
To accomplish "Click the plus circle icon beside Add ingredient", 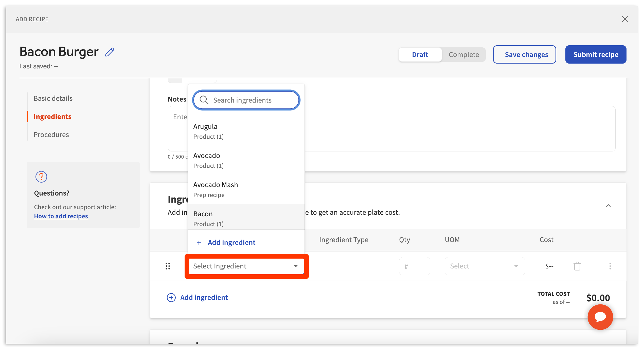I will 171,297.
